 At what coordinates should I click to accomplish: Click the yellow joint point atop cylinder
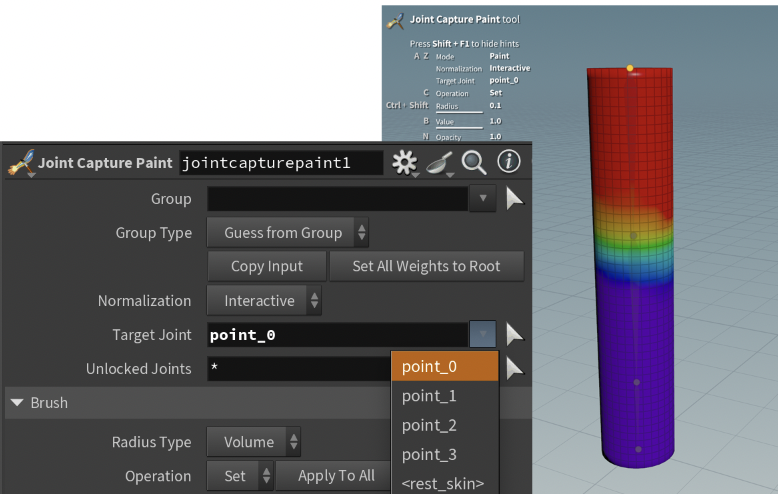630,68
